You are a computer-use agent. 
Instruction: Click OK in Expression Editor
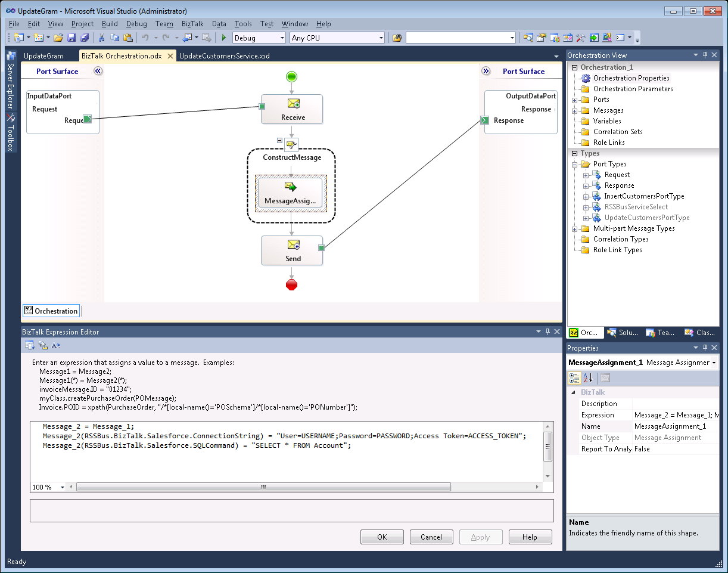382,537
